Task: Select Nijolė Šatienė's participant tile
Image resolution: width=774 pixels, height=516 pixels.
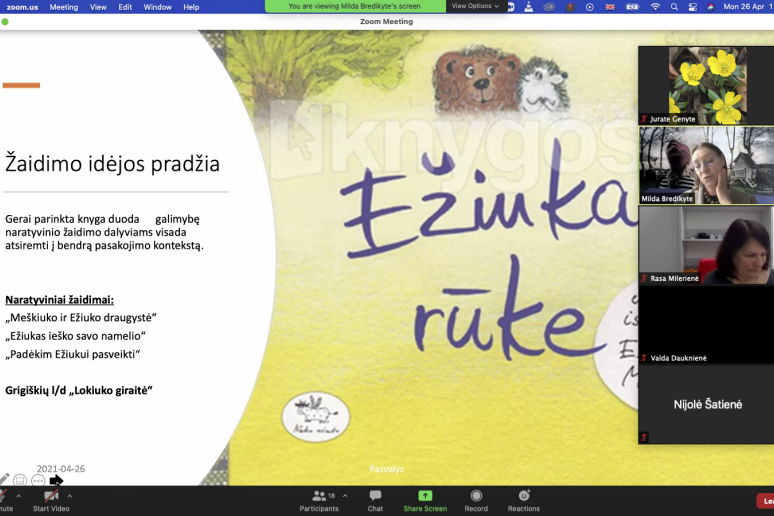Action: (x=706, y=404)
